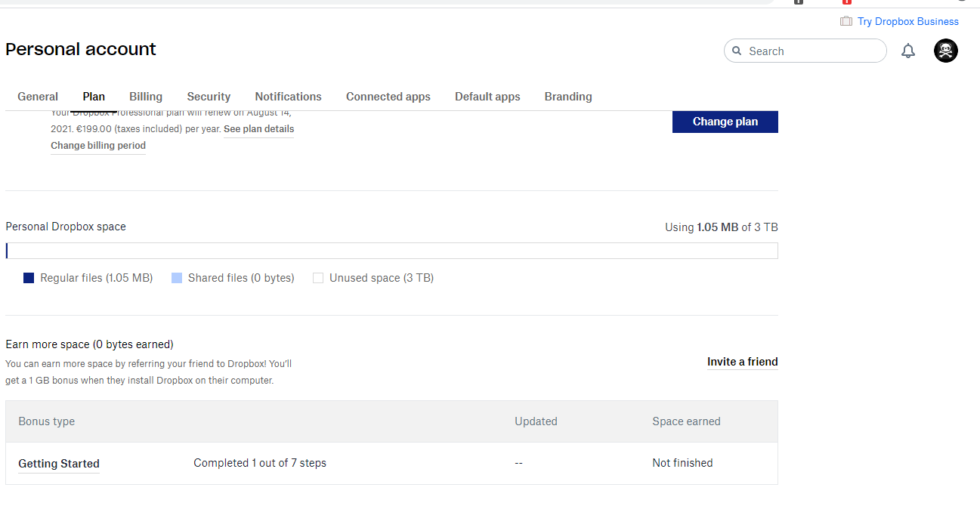
Task: Click the Earn more space heading
Action: (89, 344)
